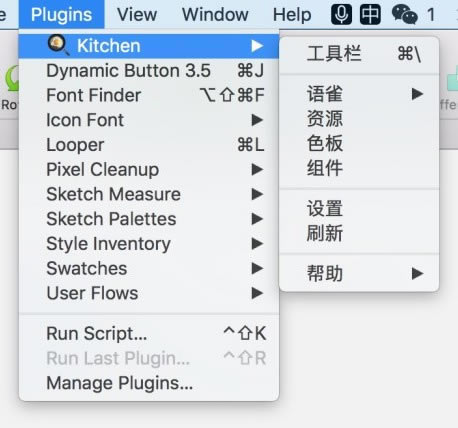This screenshot has height=428, width=458.
Task: Select Run Script… menu entry
Action: click(x=149, y=333)
